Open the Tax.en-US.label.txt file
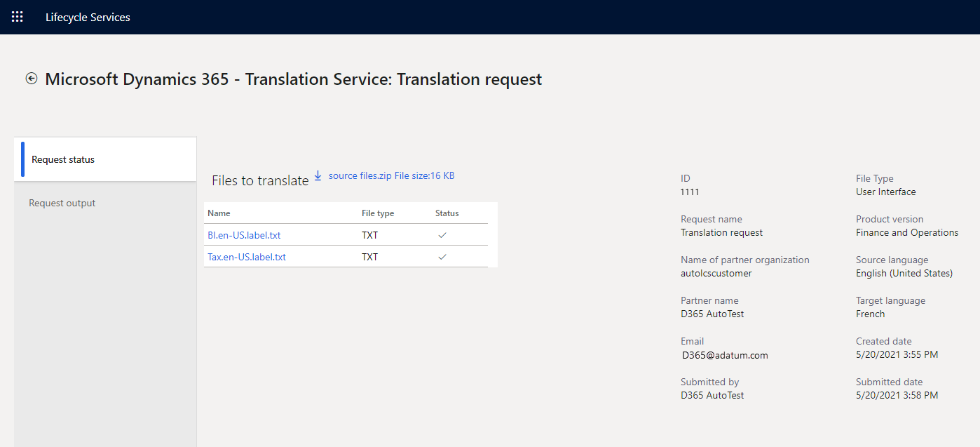This screenshot has width=980, height=447. click(246, 257)
